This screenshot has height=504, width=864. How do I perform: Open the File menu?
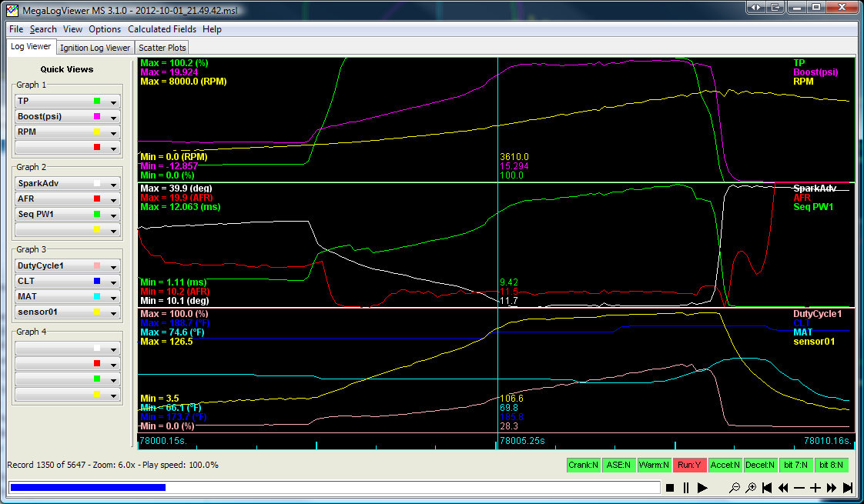[16, 29]
